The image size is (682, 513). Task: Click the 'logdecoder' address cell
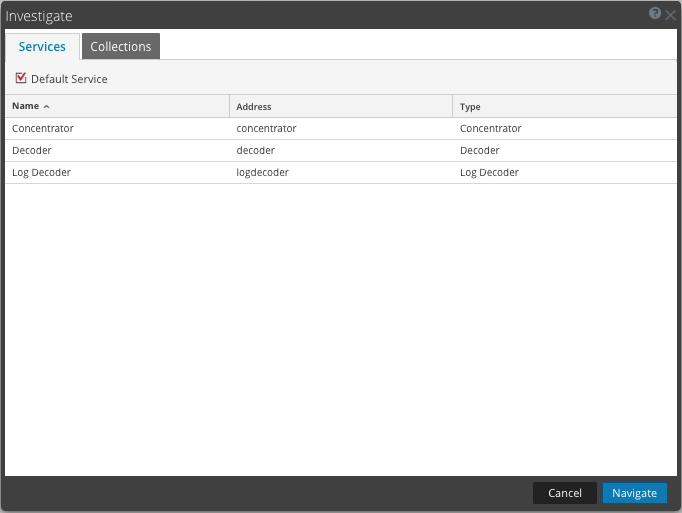coord(262,173)
